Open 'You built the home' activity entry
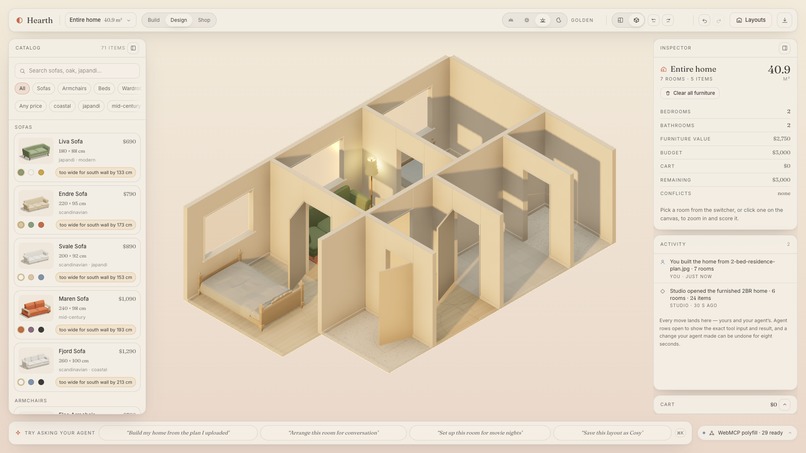Image resolution: width=806 pixels, height=453 pixels. click(x=725, y=268)
